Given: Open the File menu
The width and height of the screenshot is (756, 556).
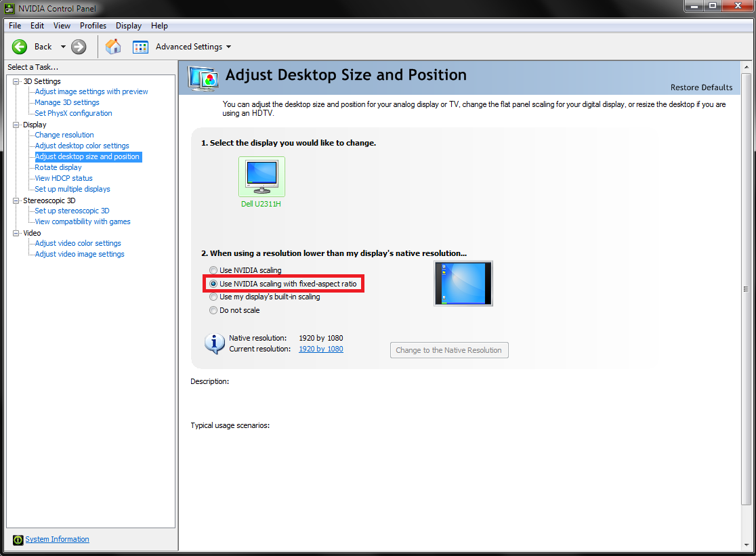Looking at the screenshot, I should click(15, 26).
